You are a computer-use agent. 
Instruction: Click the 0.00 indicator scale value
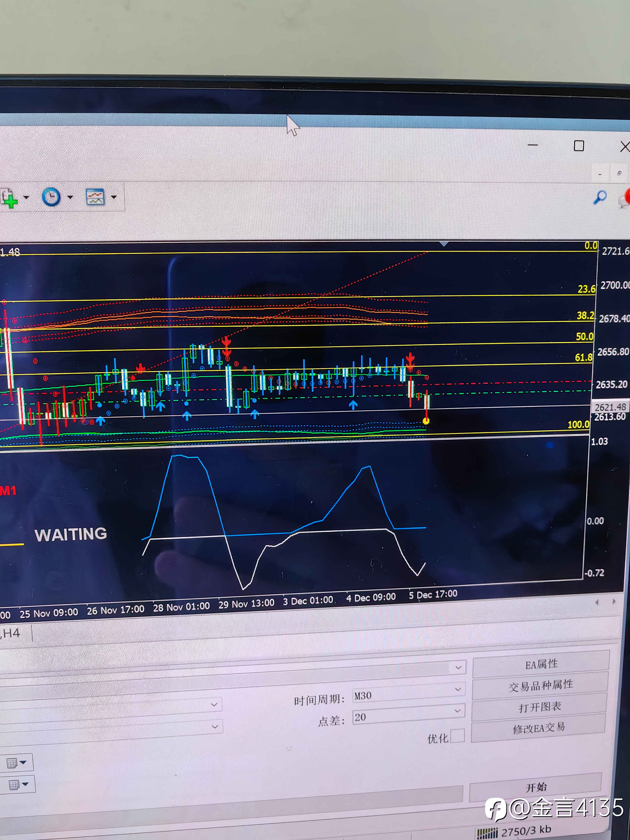click(595, 521)
